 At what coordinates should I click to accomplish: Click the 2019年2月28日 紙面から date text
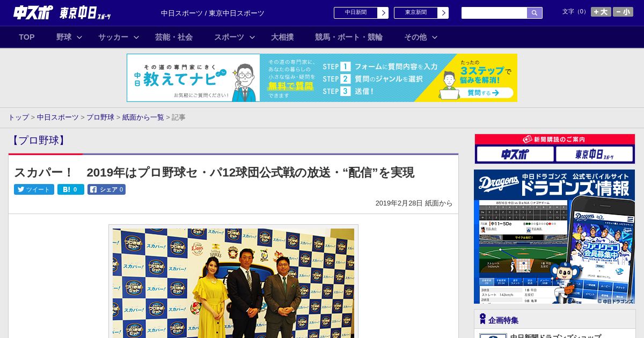[414, 203]
